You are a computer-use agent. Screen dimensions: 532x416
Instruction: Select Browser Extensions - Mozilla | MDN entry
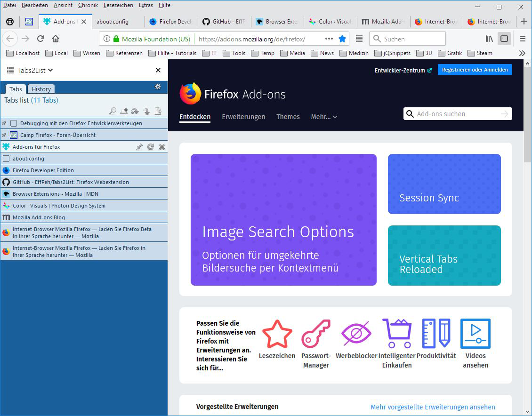click(x=84, y=194)
